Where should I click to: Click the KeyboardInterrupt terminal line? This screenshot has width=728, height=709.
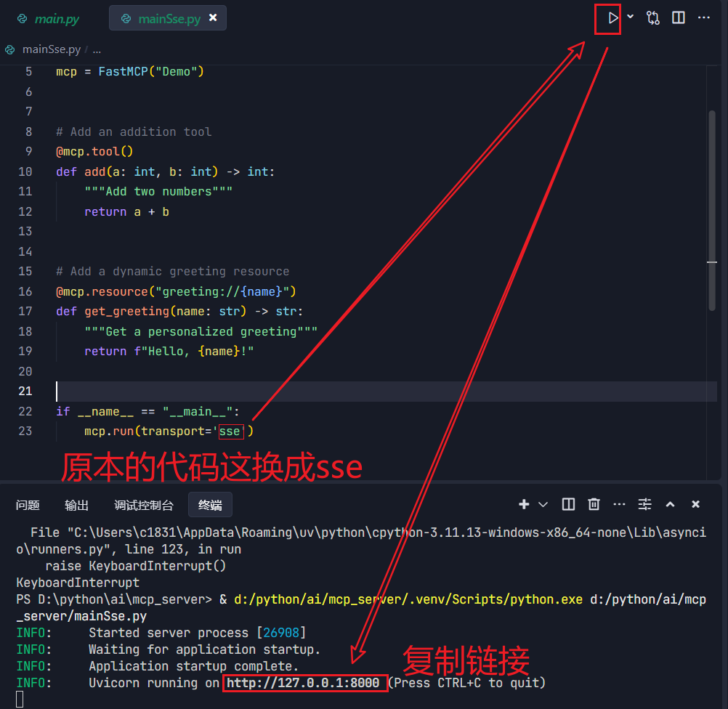tap(78, 583)
